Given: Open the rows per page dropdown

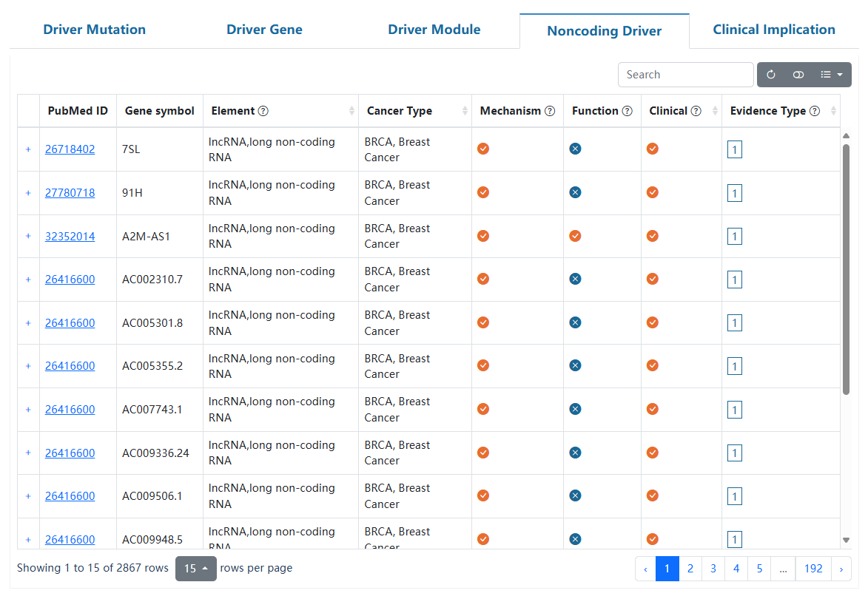Looking at the screenshot, I should click(196, 569).
